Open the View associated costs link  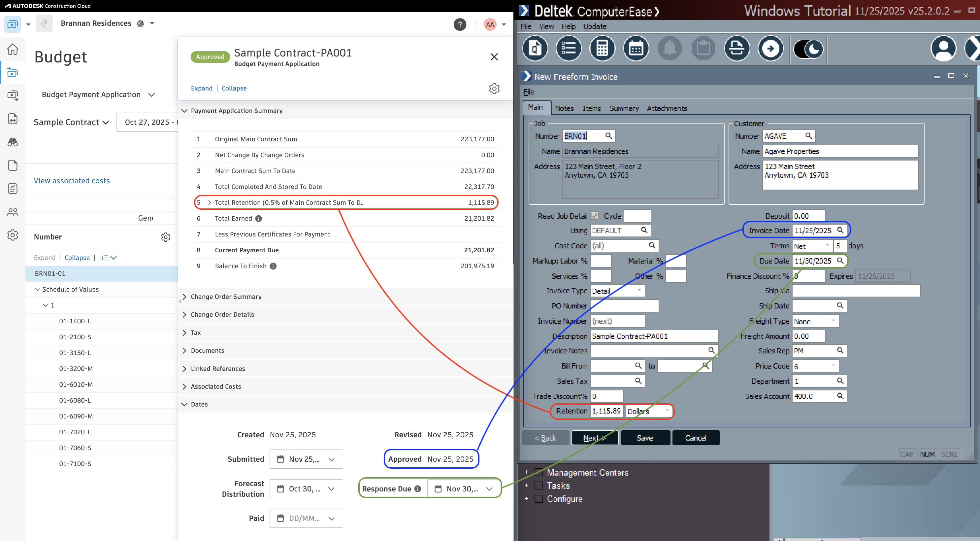coord(72,180)
